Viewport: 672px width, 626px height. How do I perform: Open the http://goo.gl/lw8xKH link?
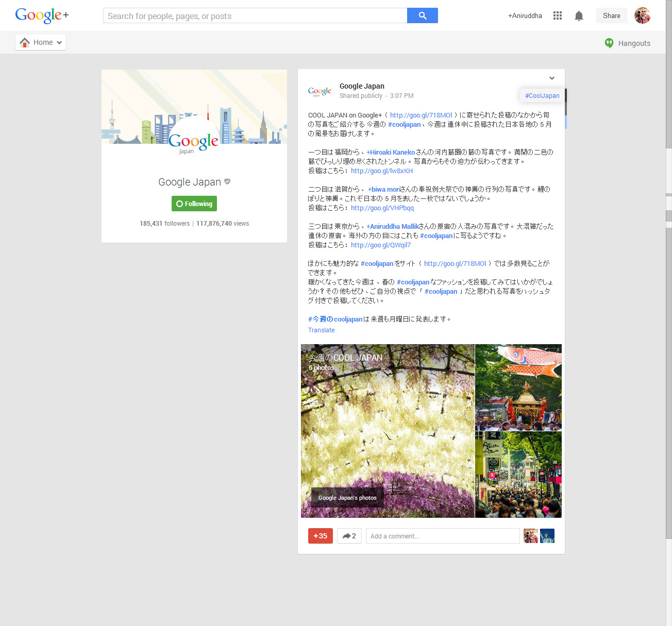click(382, 171)
